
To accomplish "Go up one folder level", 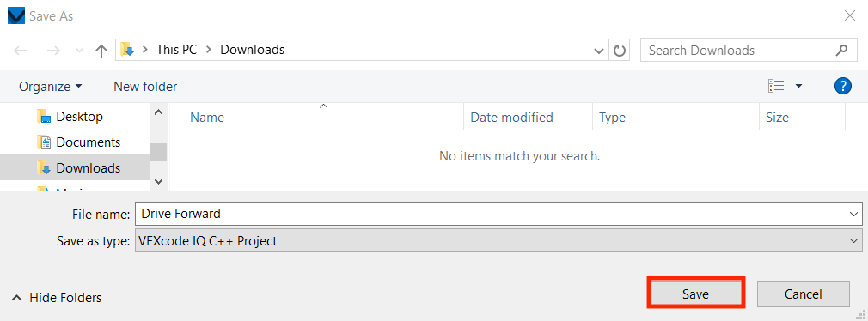I will [101, 51].
